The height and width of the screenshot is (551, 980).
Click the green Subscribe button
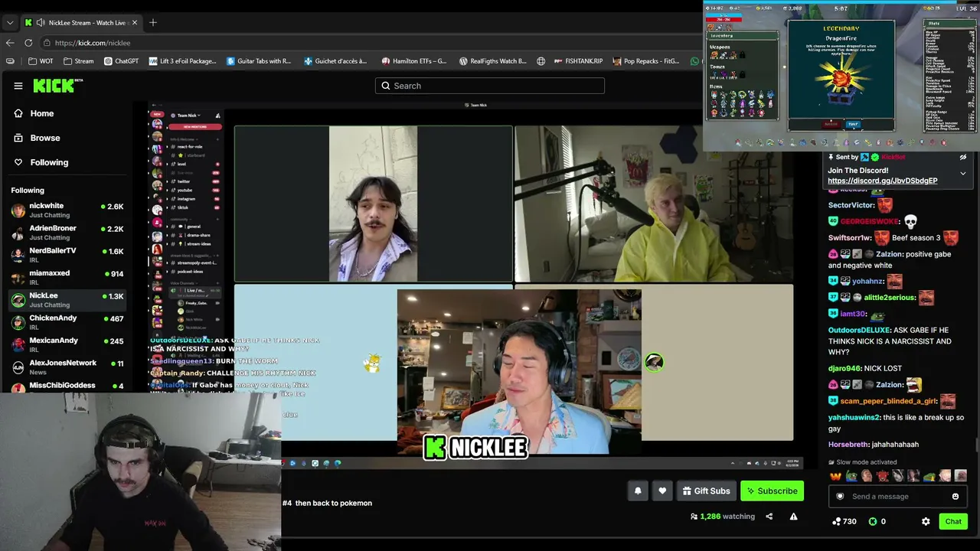[x=772, y=491]
